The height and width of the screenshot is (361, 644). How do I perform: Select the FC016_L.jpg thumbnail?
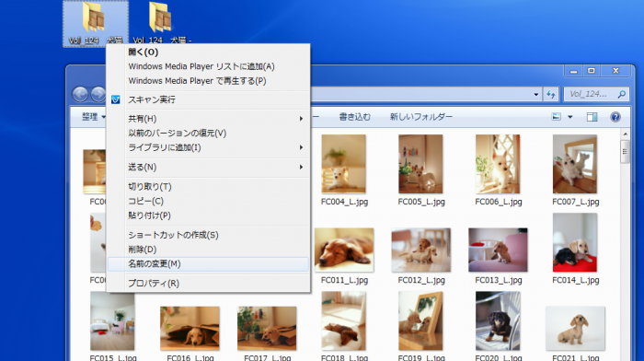tap(190, 328)
